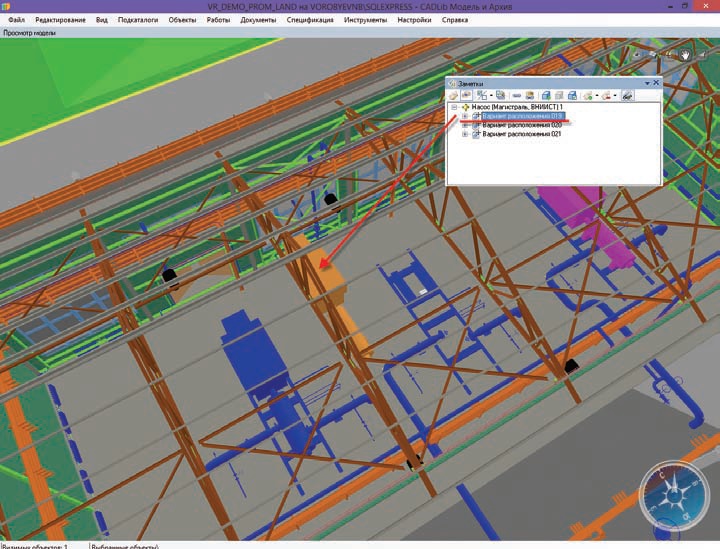Screen dimensions: 720x549
Task: Activate the hand pan tool in the viewport
Action: [x=686, y=55]
